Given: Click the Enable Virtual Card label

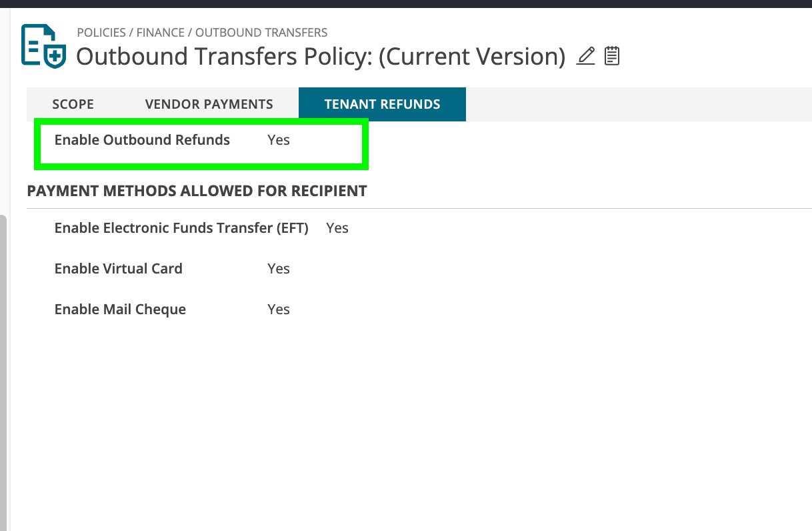Looking at the screenshot, I should click(x=118, y=269).
